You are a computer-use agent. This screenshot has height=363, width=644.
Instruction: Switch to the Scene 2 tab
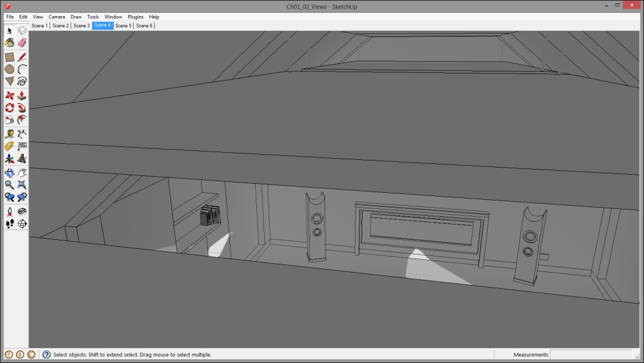point(61,26)
